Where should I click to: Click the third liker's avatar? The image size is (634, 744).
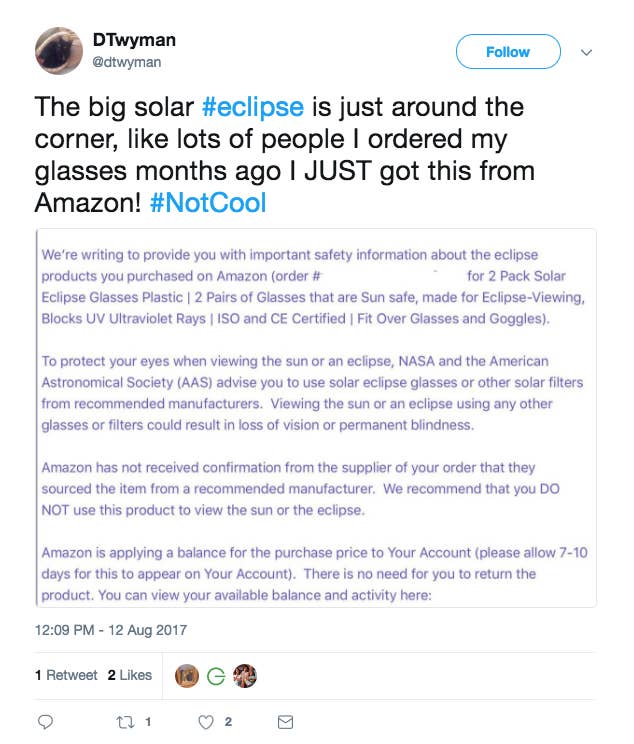(245, 676)
